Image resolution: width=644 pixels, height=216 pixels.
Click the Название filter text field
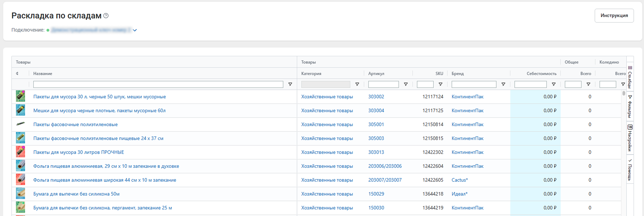point(158,84)
